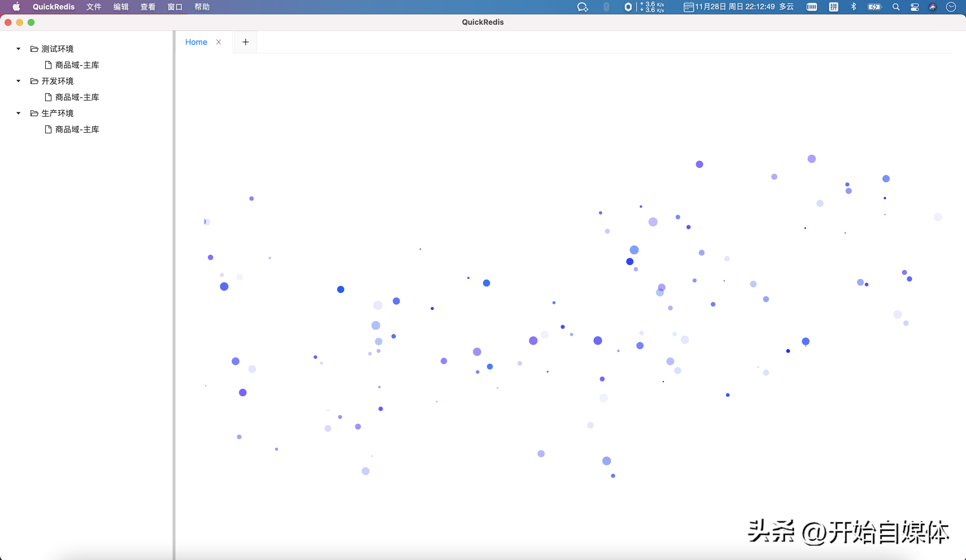966x560 pixels.
Task: Click file icon of 商品域-主库 in 生产环境
Action: [x=48, y=129]
